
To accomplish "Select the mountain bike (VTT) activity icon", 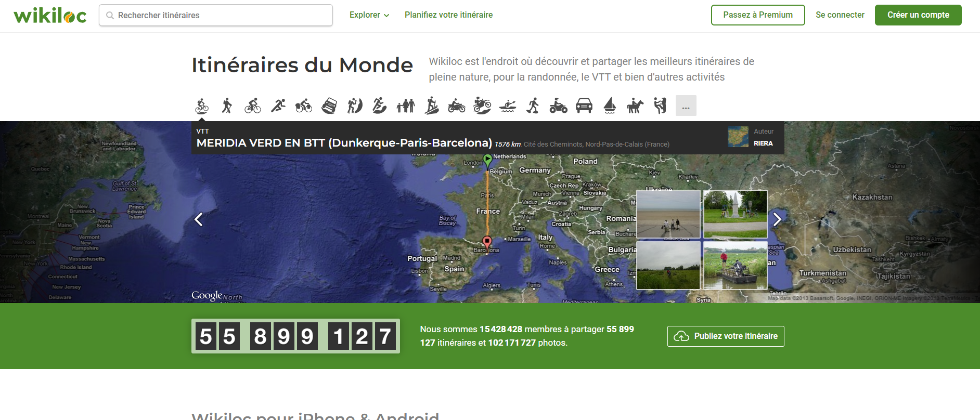I will (x=202, y=106).
